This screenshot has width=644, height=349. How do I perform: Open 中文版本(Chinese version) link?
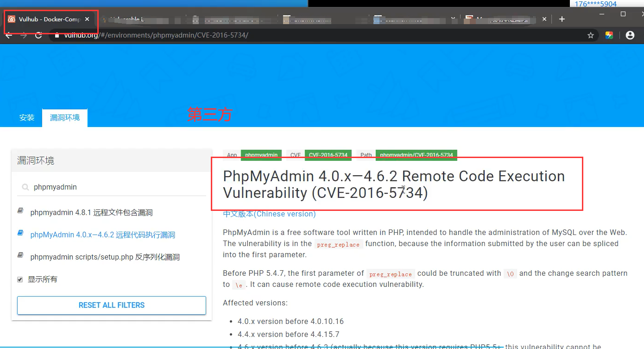269,214
